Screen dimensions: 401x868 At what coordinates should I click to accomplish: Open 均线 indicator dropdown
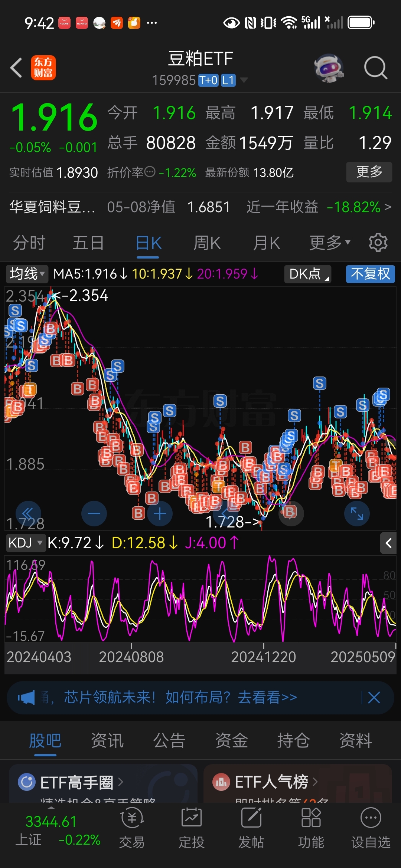tap(27, 274)
